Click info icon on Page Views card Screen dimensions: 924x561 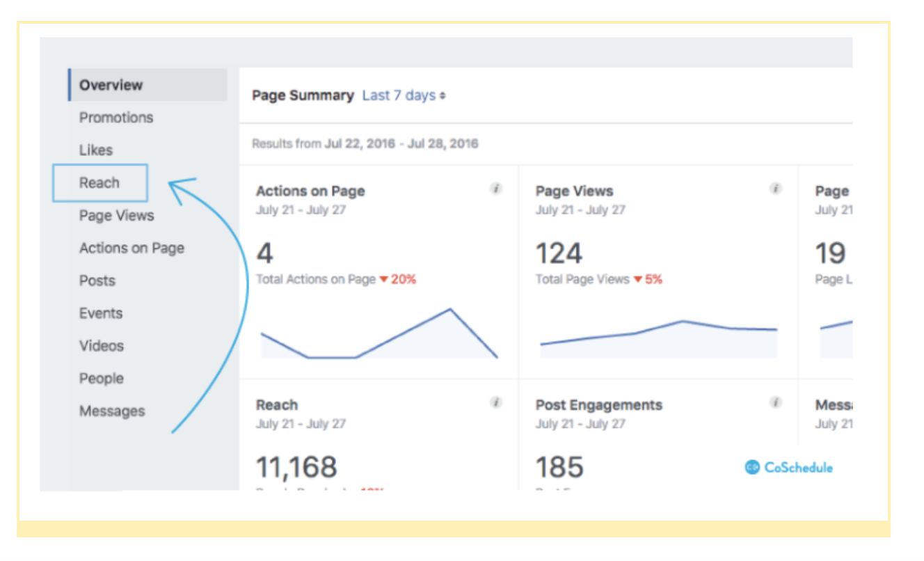click(776, 189)
